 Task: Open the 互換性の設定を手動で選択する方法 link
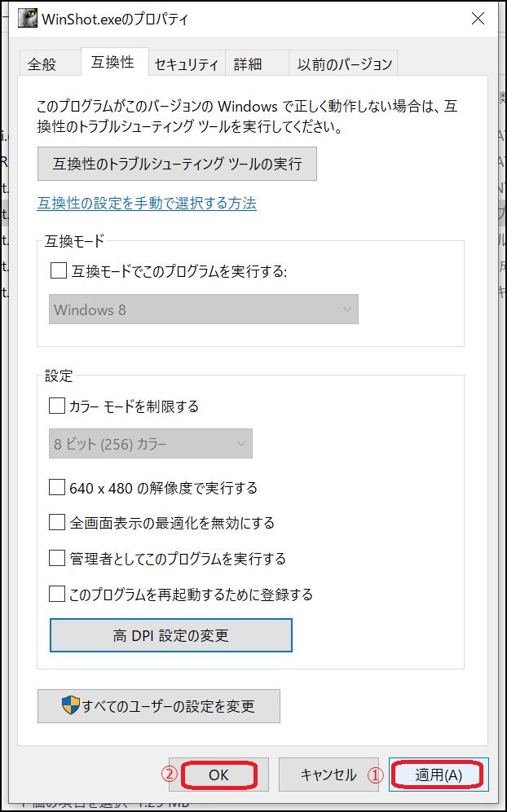click(x=147, y=204)
